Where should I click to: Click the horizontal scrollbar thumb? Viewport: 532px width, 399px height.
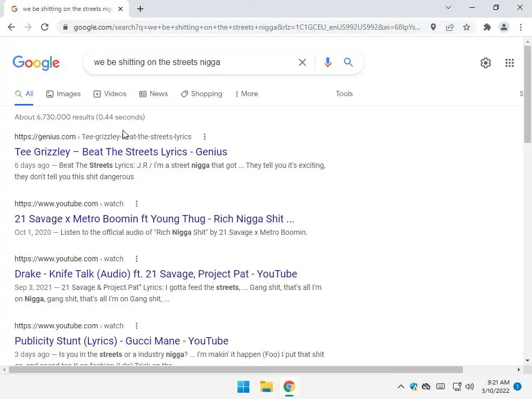tap(235, 370)
